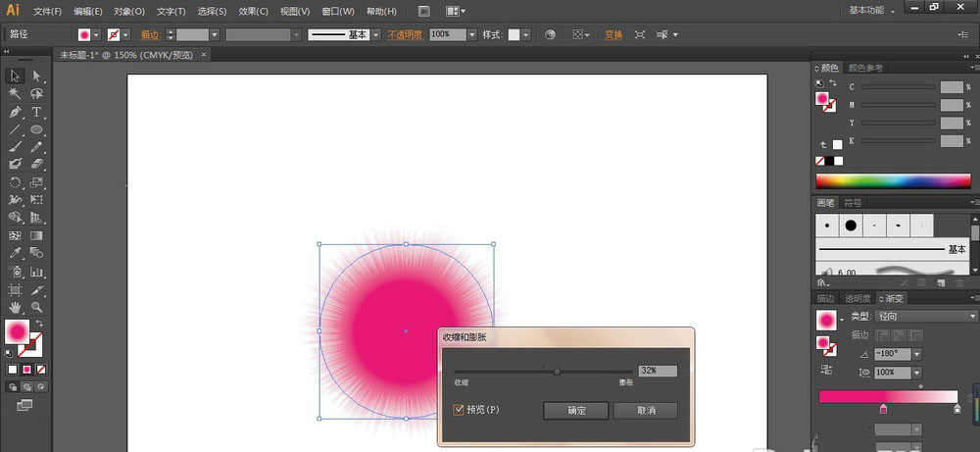Select the Type (T) tool
This screenshot has width=980, height=452.
coord(36,112)
